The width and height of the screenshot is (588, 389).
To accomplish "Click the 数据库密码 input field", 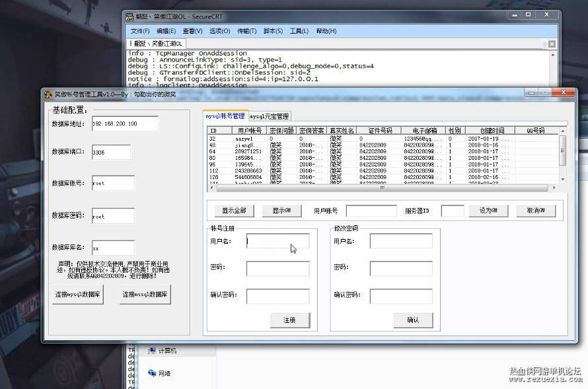I will point(113,216).
